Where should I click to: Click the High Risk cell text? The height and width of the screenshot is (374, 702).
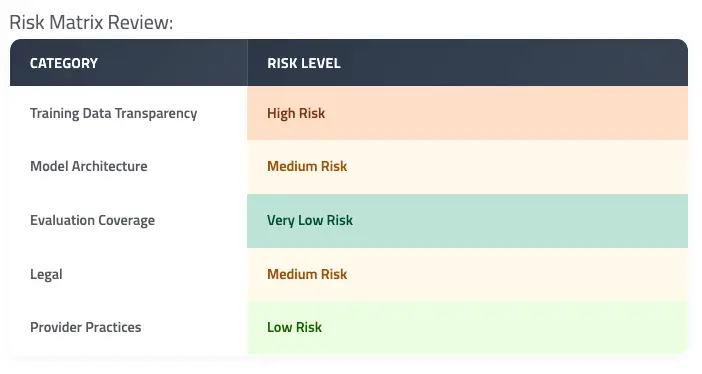coord(296,113)
